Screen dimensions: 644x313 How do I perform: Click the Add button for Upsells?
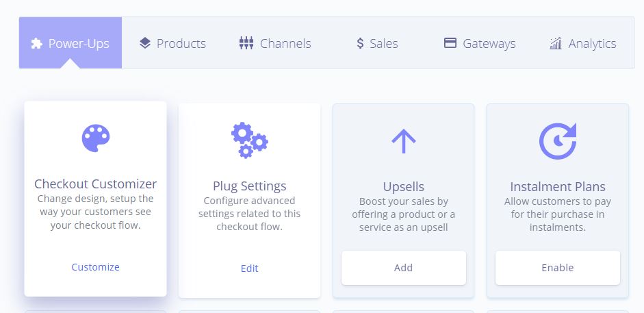click(404, 268)
